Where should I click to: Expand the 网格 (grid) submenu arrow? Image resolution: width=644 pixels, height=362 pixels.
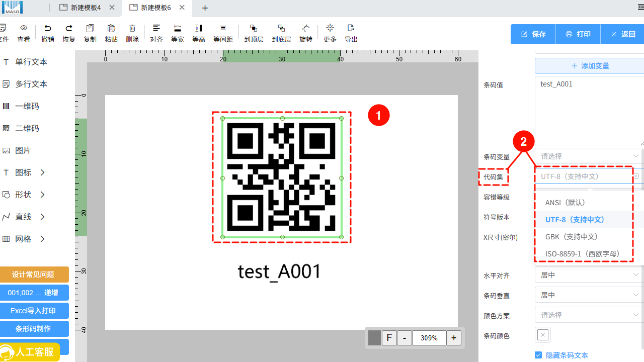pyautogui.click(x=43, y=239)
